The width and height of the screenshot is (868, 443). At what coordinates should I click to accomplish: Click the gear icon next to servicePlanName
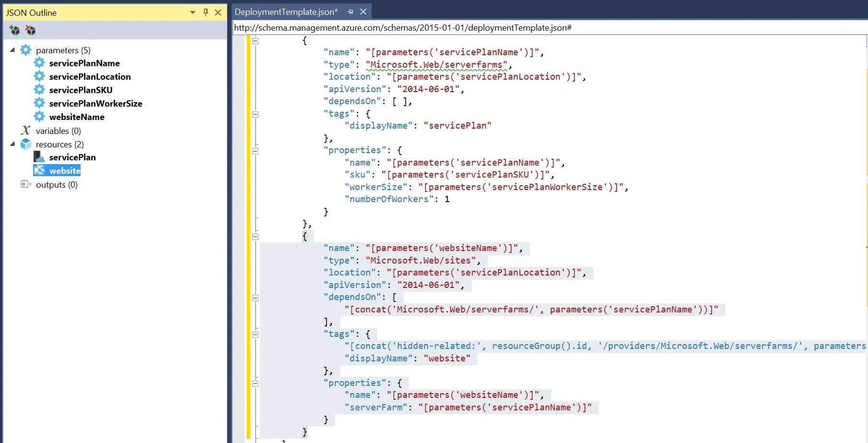[x=39, y=63]
